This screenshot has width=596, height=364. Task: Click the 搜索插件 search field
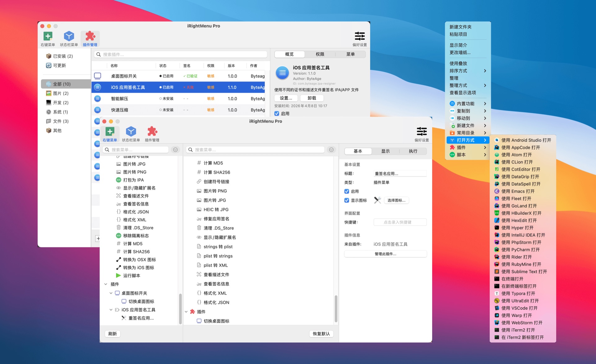181,55
